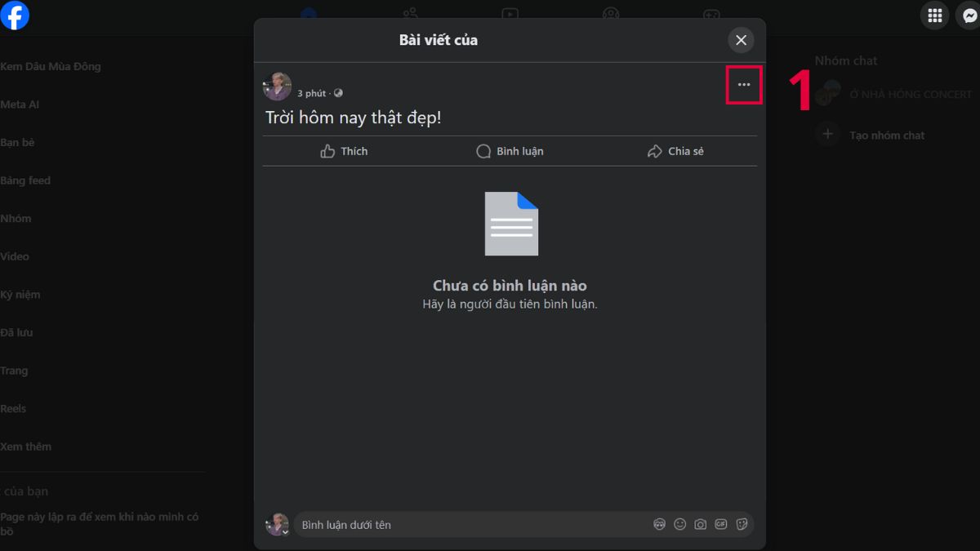Click the post text Trời hôm nay thật đẹp!

354,118
